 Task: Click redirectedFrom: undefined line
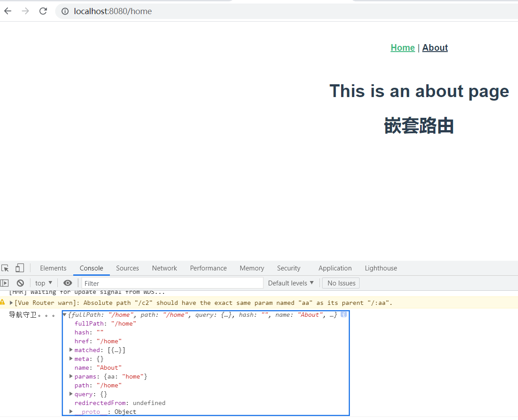[120, 403]
